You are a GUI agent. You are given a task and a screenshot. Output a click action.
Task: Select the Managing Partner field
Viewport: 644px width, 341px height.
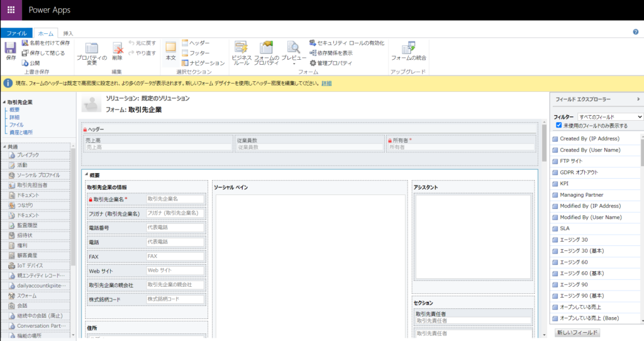click(596, 195)
